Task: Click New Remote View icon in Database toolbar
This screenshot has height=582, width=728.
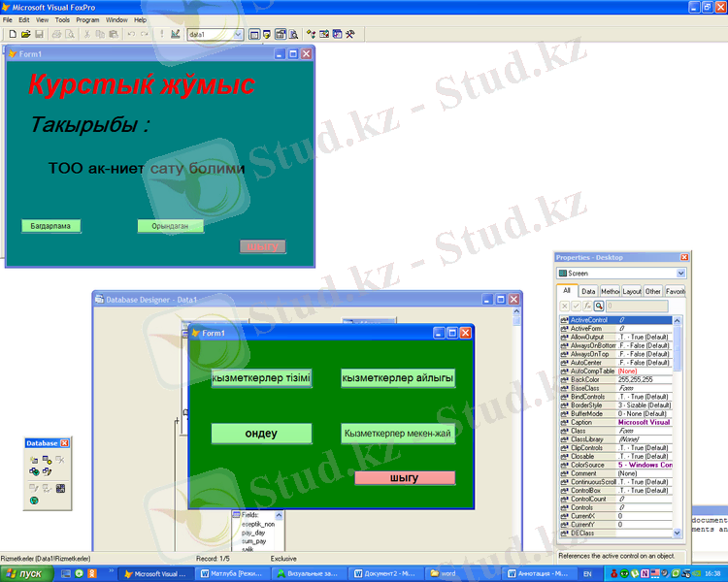Action: click(x=34, y=471)
